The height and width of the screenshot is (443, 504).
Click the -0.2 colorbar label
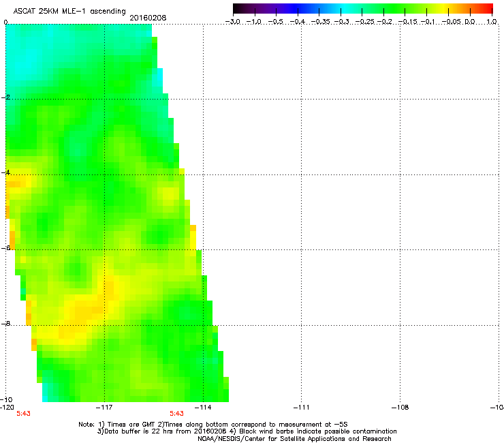[384, 22]
